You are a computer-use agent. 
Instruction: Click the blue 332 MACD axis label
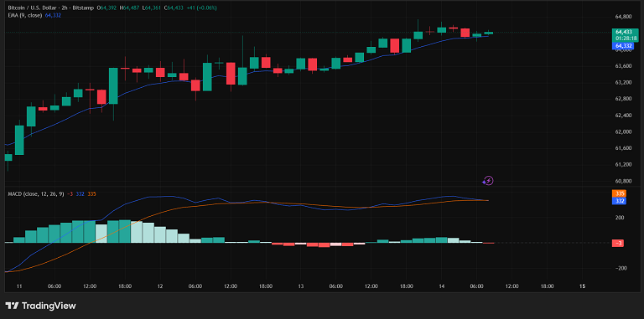620,201
